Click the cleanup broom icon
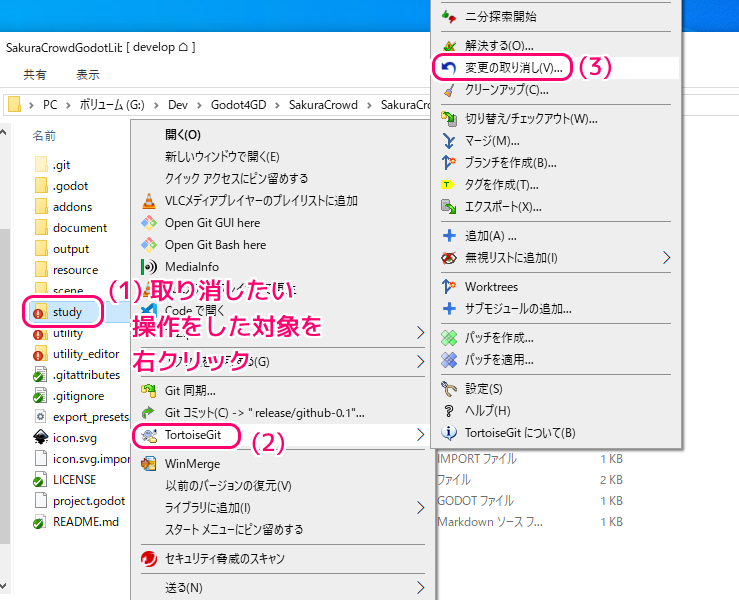 point(449,90)
